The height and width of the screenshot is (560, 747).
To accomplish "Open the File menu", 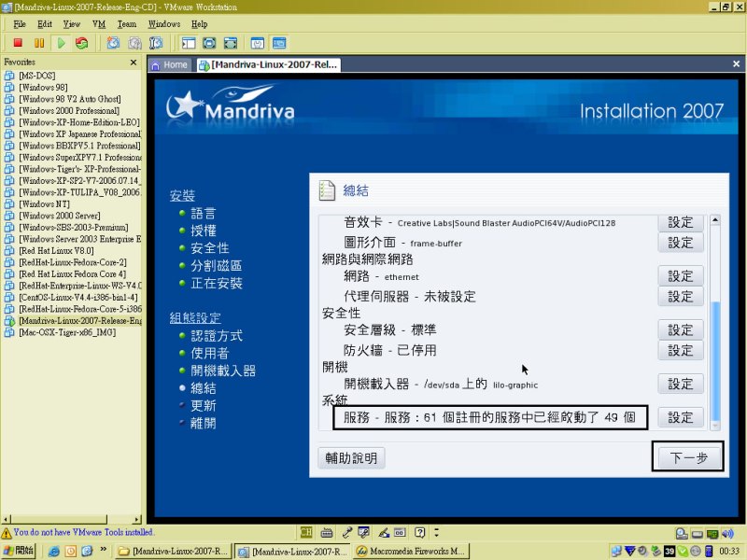I will pos(20,24).
